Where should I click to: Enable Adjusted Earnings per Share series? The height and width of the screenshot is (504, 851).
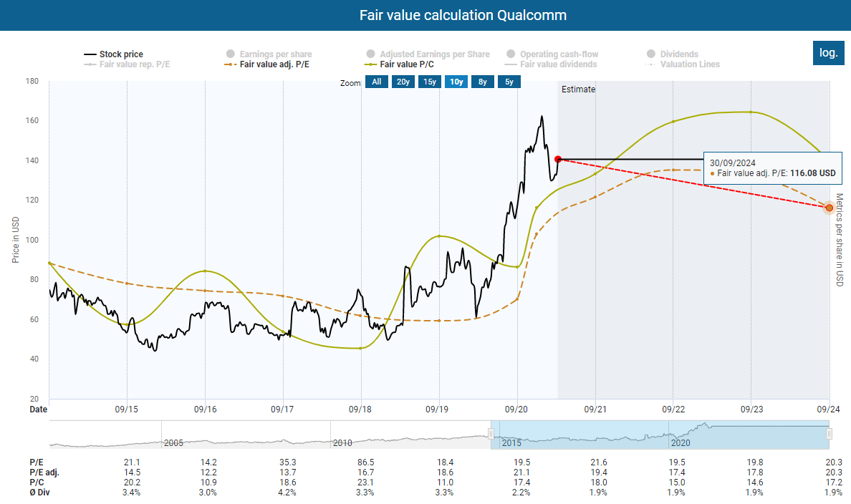(428, 54)
